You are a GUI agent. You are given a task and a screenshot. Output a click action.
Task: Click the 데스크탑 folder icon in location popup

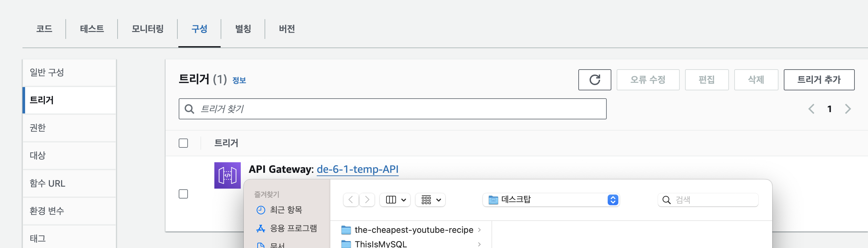pos(493,200)
